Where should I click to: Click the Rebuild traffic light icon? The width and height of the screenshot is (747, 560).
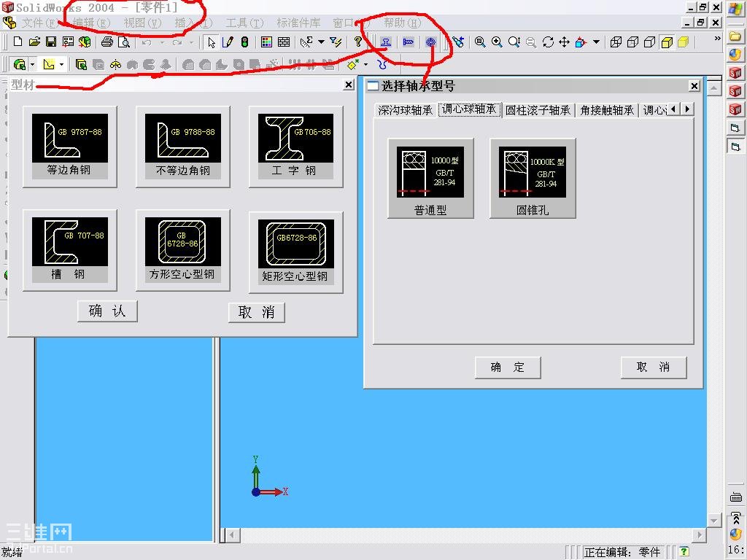(244, 42)
